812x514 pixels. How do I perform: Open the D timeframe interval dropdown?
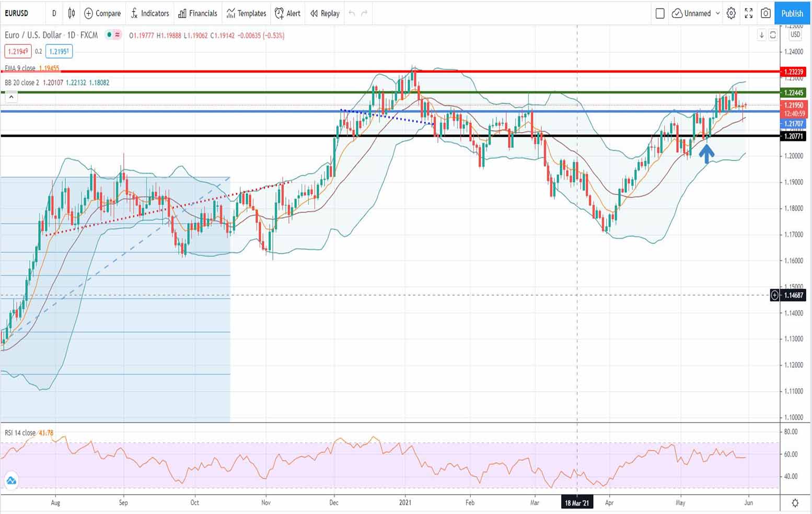click(54, 13)
